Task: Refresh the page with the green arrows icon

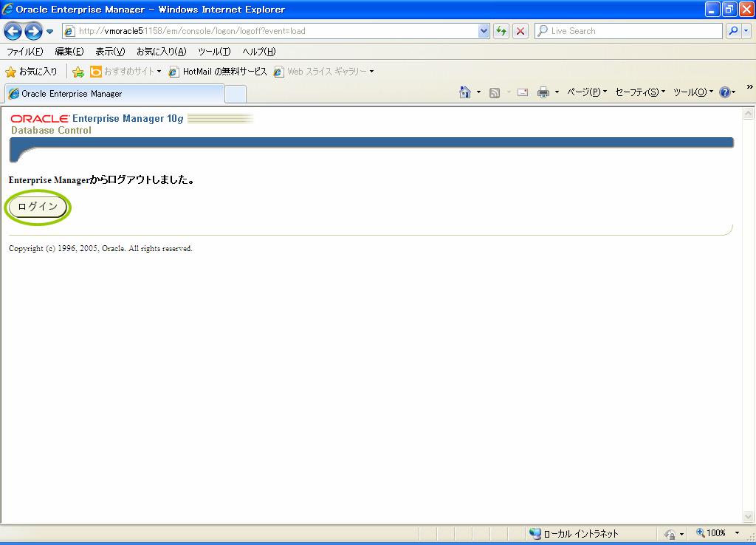Action: 501,31
